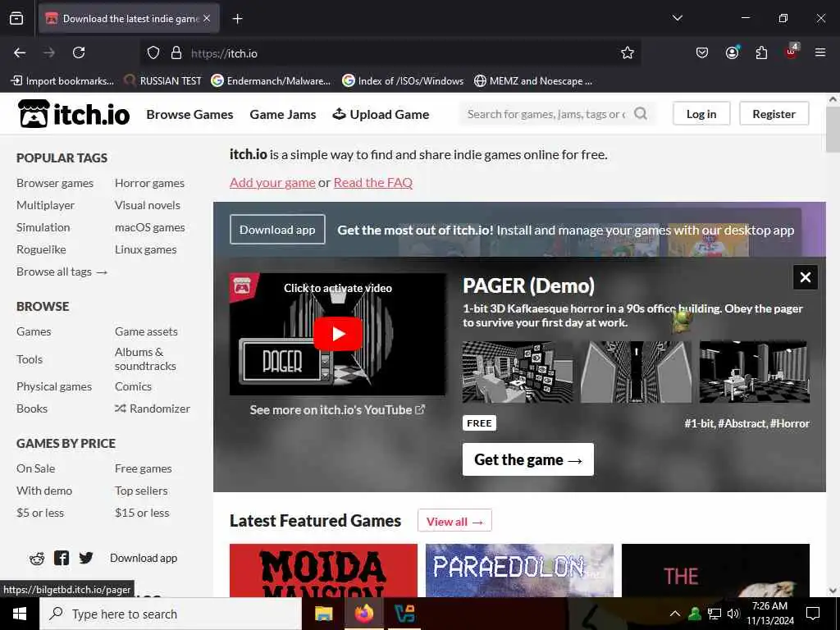This screenshot has width=840, height=630.
Task: Open the Windows Start menu
Action: tap(20, 614)
